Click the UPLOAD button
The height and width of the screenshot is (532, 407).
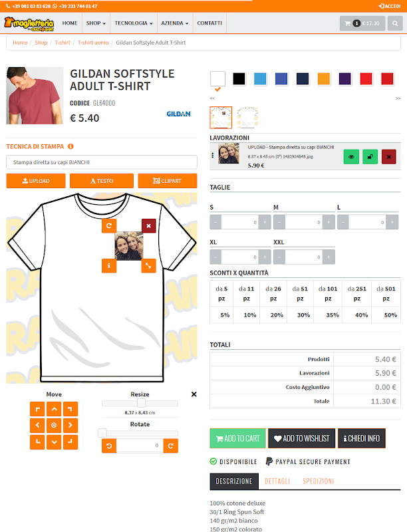click(36, 181)
